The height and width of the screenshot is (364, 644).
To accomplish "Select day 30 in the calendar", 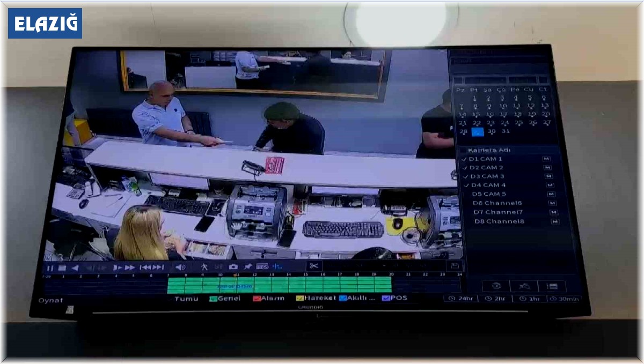I will 491,131.
